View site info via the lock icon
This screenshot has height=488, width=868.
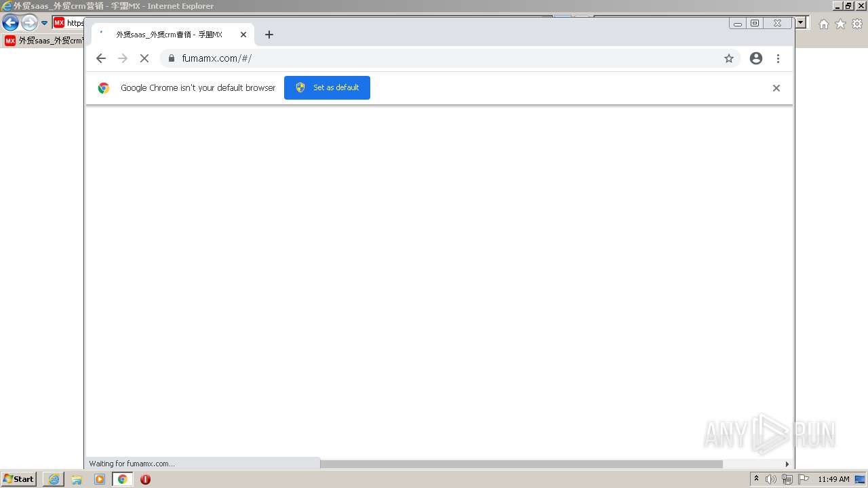point(172,58)
